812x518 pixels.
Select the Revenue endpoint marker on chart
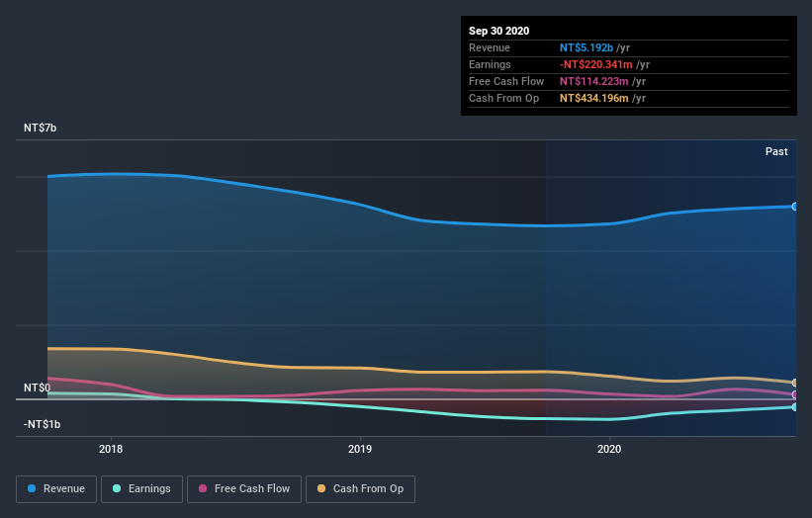(x=795, y=207)
